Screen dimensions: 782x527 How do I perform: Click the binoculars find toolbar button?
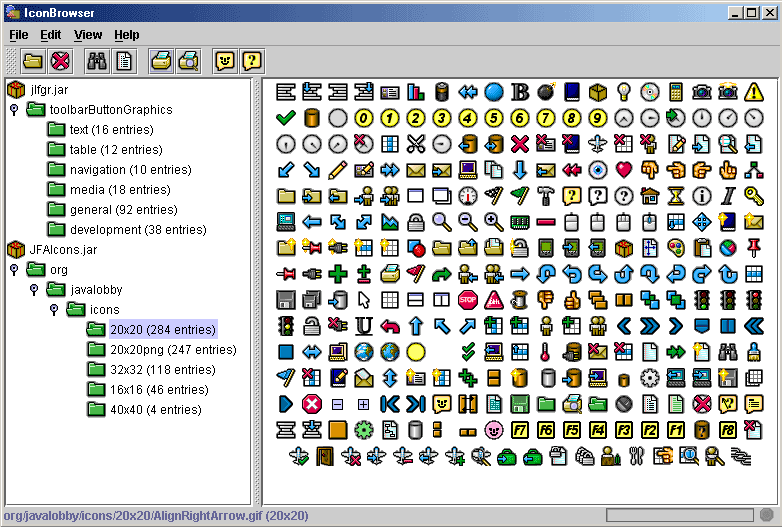tap(97, 61)
